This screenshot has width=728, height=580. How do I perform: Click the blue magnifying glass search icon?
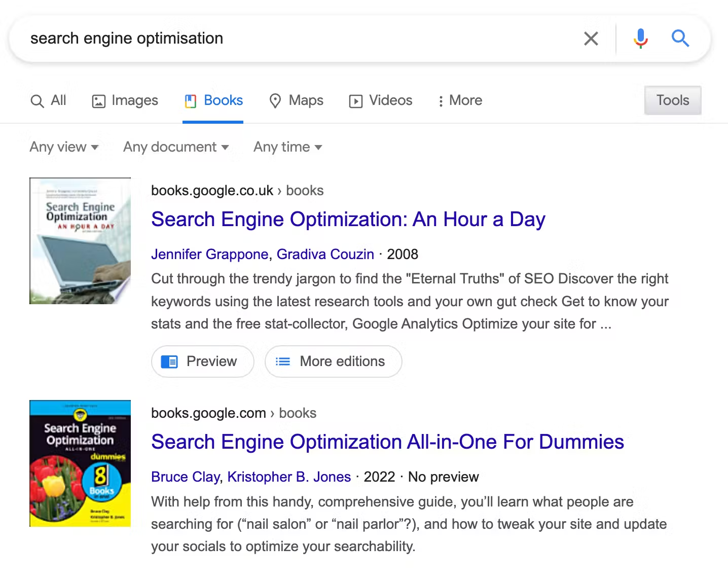pos(680,38)
